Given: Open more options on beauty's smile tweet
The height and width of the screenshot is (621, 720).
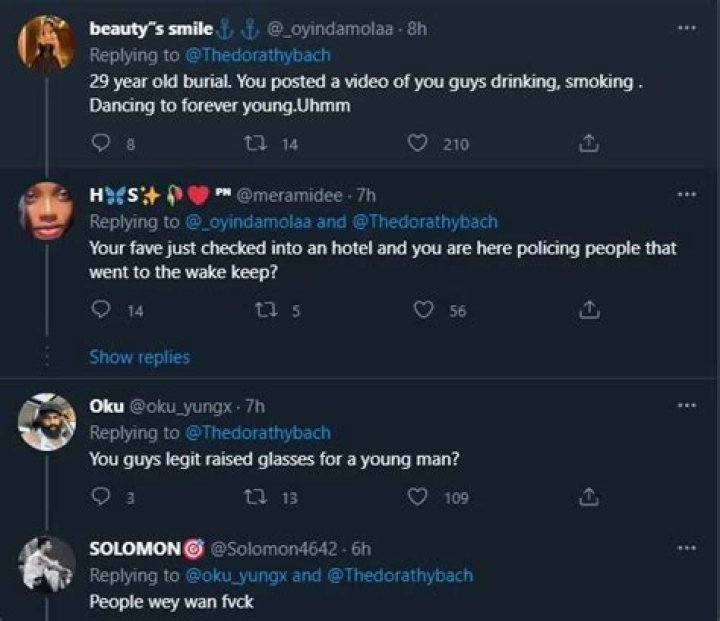Looking at the screenshot, I should click(x=686, y=27).
